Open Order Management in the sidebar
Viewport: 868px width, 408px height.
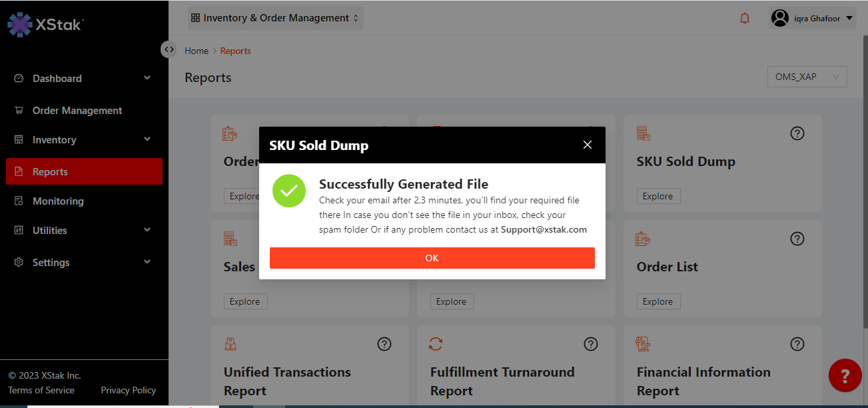tap(77, 111)
